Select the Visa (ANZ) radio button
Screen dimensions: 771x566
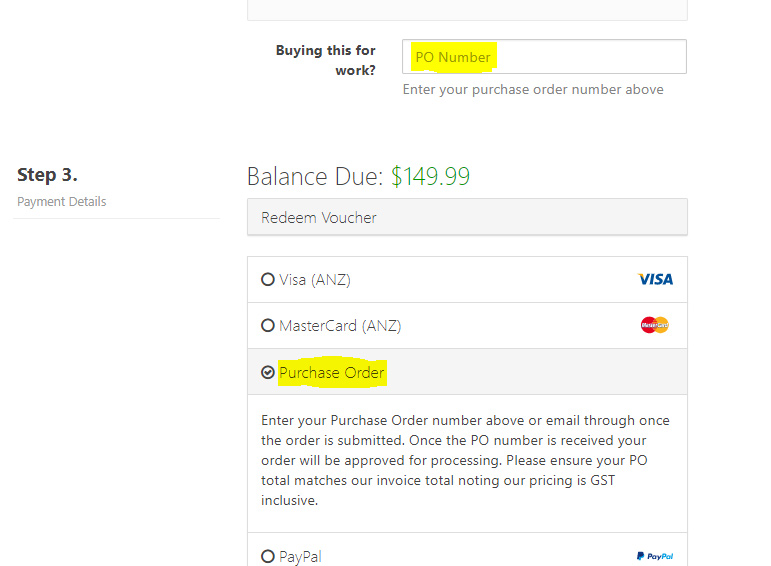coord(267,279)
